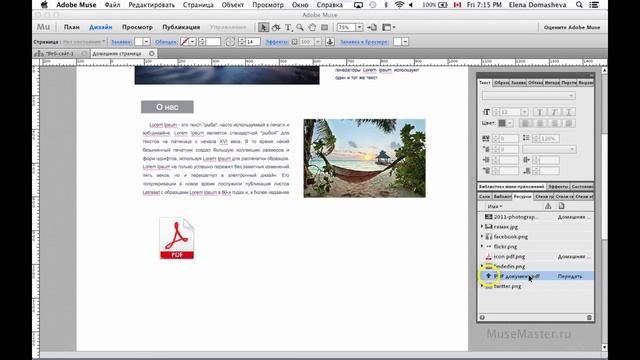Open the font family dropdown in Text panel
This screenshot has height=360, width=640.
coord(529,96)
